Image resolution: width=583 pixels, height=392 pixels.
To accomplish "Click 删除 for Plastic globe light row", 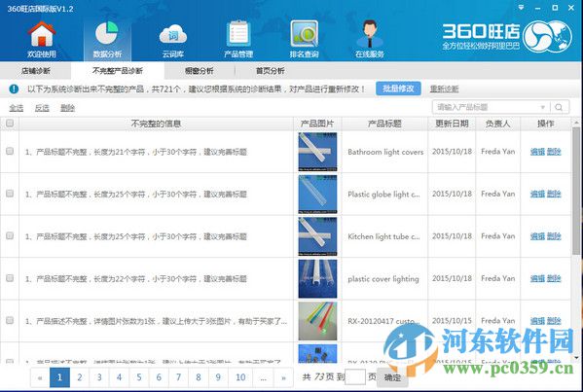I will click(554, 194).
